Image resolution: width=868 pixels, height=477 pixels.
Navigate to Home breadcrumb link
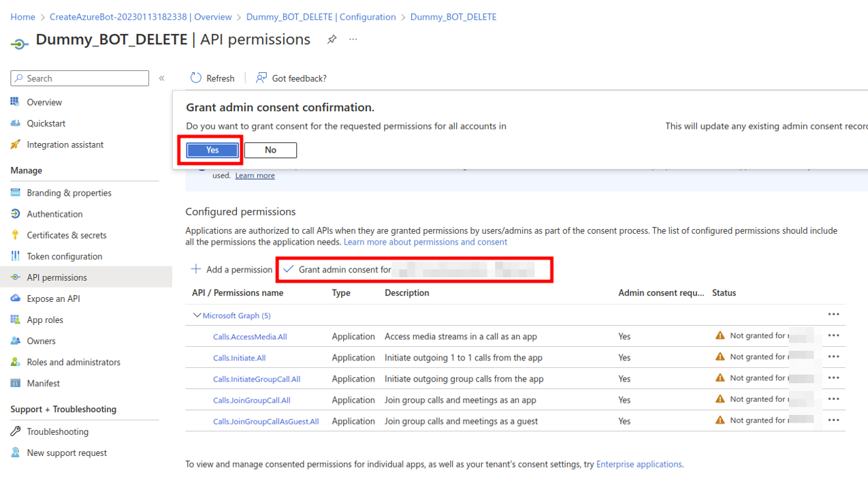[22, 17]
